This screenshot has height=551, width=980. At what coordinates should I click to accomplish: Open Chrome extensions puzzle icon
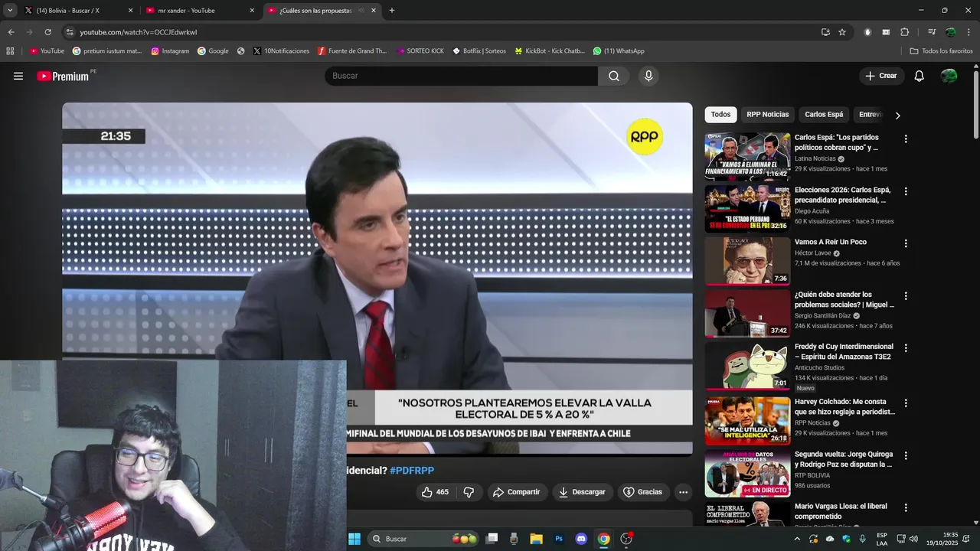(904, 32)
